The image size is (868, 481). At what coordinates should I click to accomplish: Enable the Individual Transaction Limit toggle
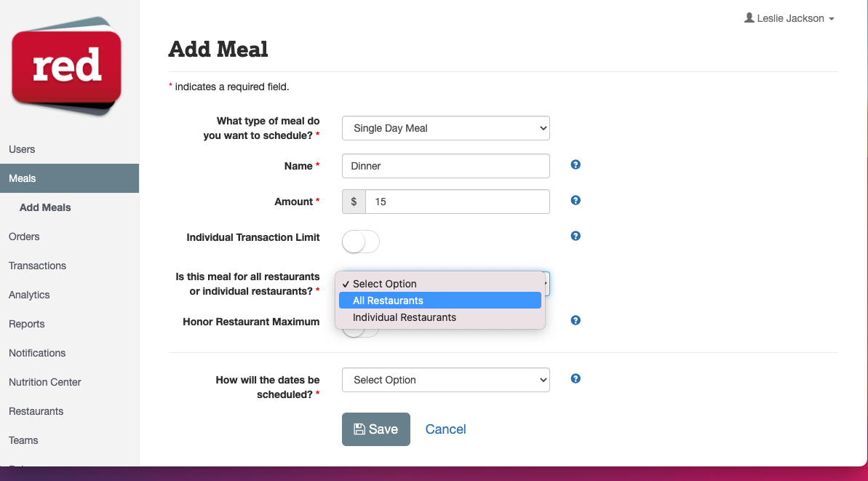360,242
